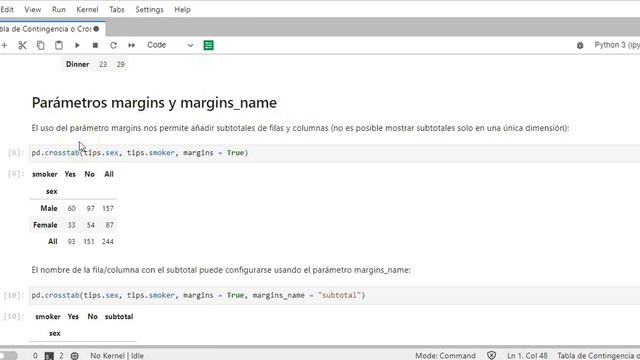Copy the selected cell using toolbar icon
The width and height of the screenshot is (640, 360).
point(40,45)
